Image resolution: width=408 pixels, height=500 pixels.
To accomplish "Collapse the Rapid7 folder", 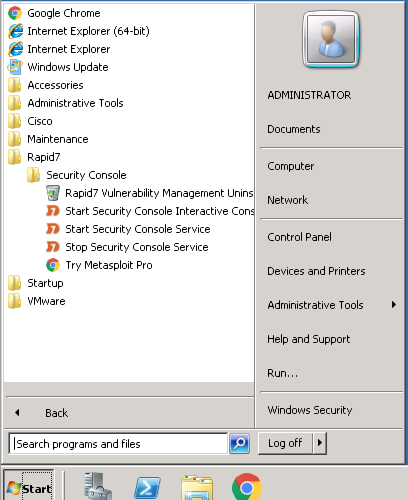I will click(34, 157).
